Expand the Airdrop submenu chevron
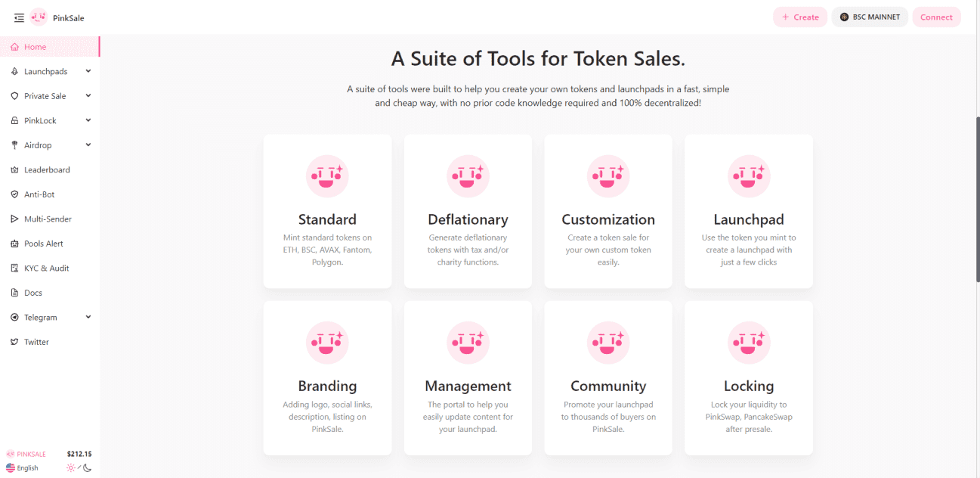The width and height of the screenshot is (980, 478). (x=88, y=145)
